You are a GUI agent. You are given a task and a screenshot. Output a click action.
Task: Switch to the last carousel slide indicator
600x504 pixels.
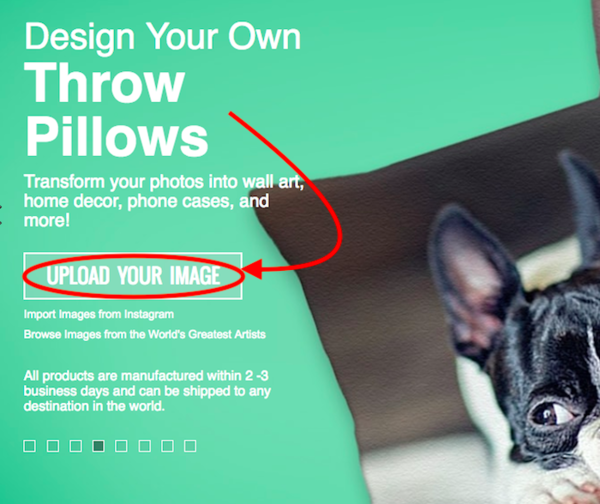[x=190, y=446]
